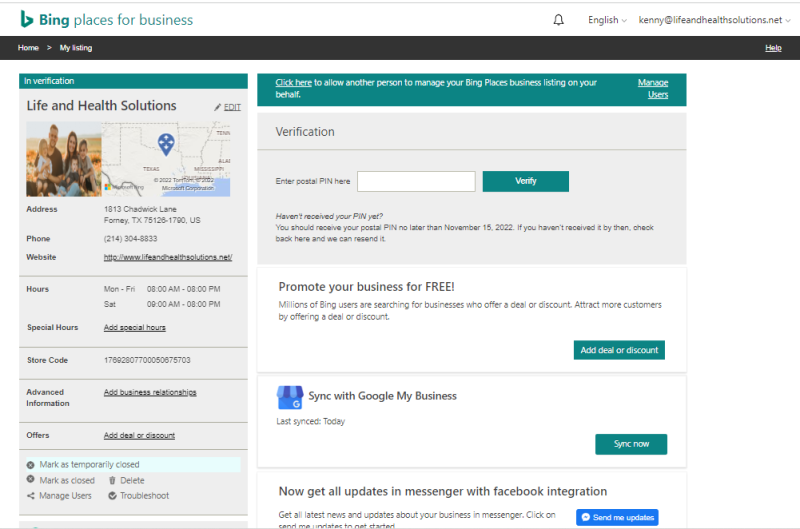800x529 pixels.
Task: Expand the English language dropdown
Action: [607, 20]
